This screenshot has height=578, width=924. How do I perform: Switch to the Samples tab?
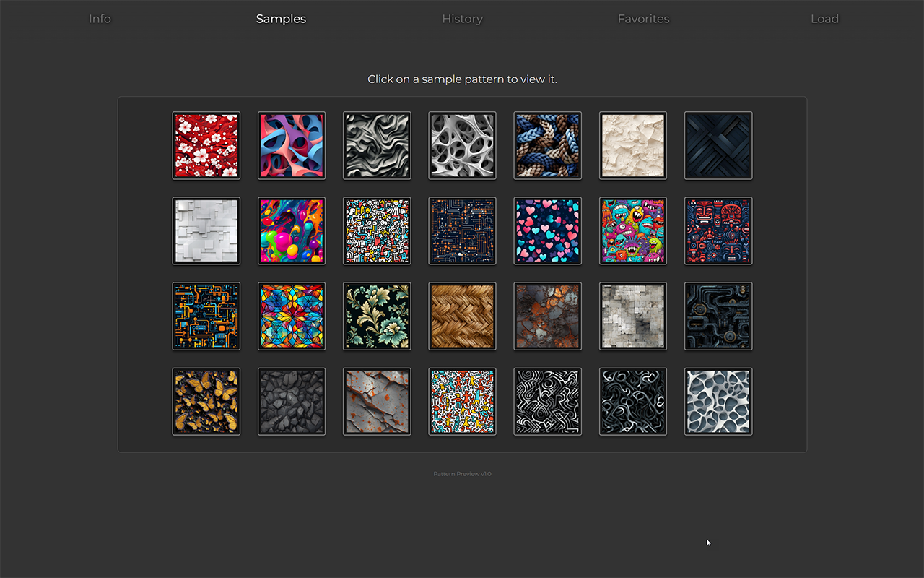click(x=281, y=19)
